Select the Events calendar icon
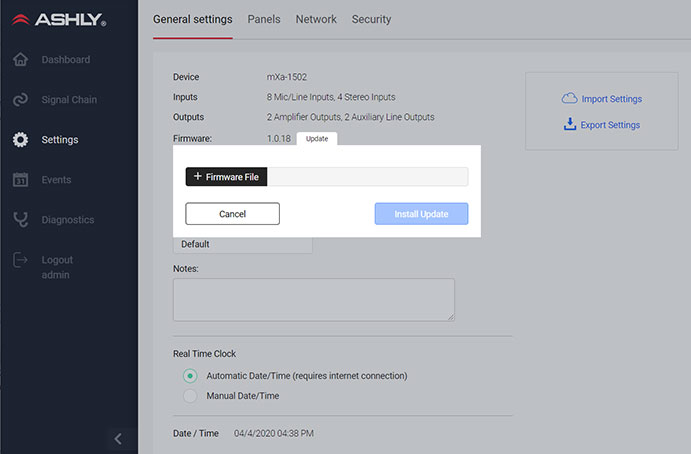This screenshot has width=691, height=454. [x=20, y=180]
